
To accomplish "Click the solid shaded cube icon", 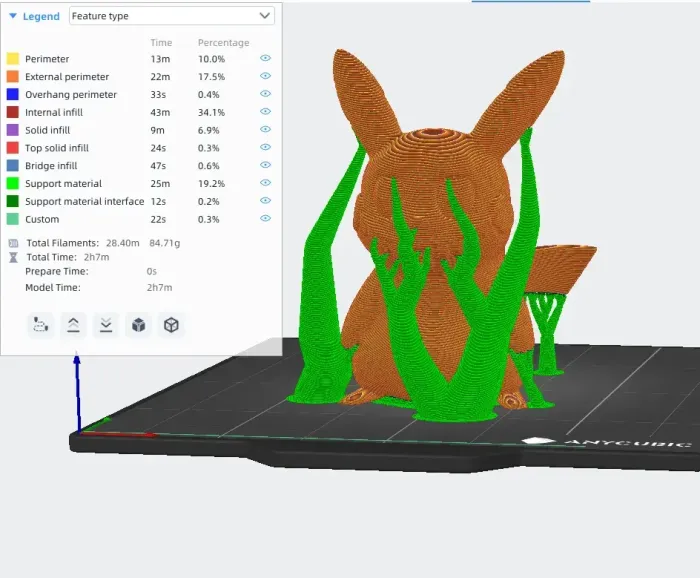I will (x=138, y=325).
